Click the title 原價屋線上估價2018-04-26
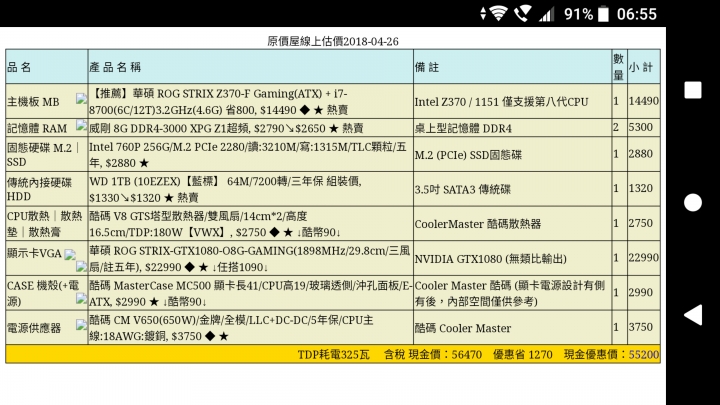 click(333, 41)
